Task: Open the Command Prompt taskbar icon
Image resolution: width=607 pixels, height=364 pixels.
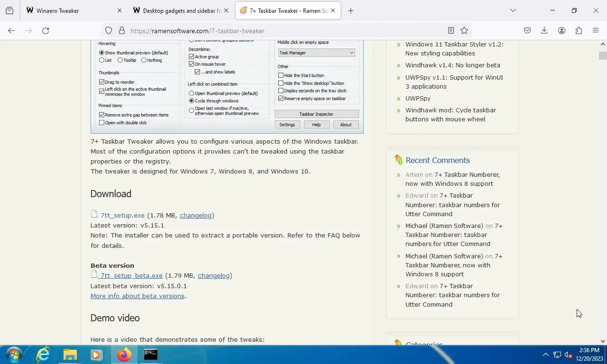Action: click(151, 355)
